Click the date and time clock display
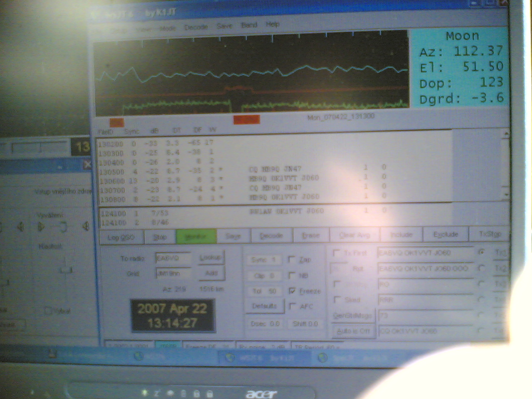Image resolution: width=532 pixels, height=399 pixels. pos(172,315)
